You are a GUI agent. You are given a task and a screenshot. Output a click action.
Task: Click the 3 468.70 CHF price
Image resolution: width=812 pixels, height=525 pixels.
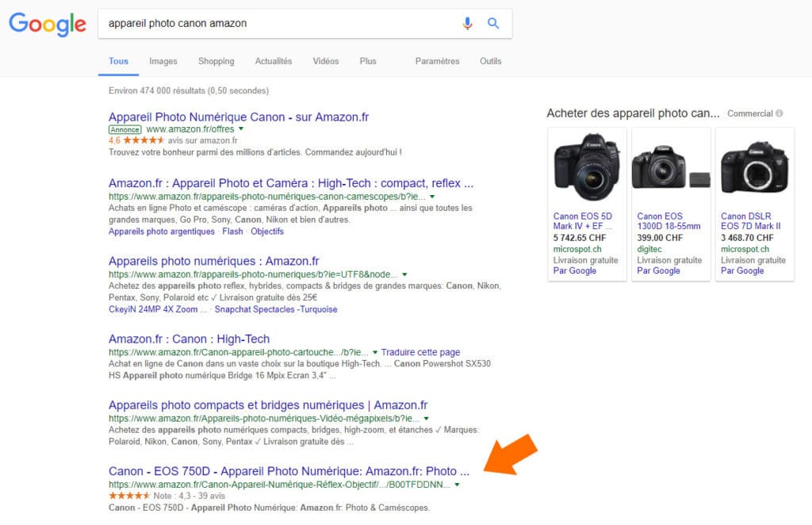pos(747,238)
